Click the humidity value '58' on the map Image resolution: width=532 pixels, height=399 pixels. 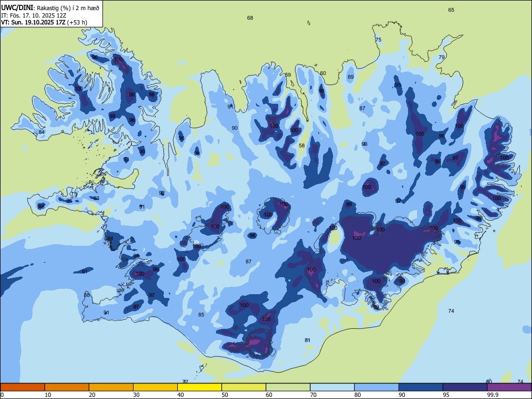[x=302, y=146]
